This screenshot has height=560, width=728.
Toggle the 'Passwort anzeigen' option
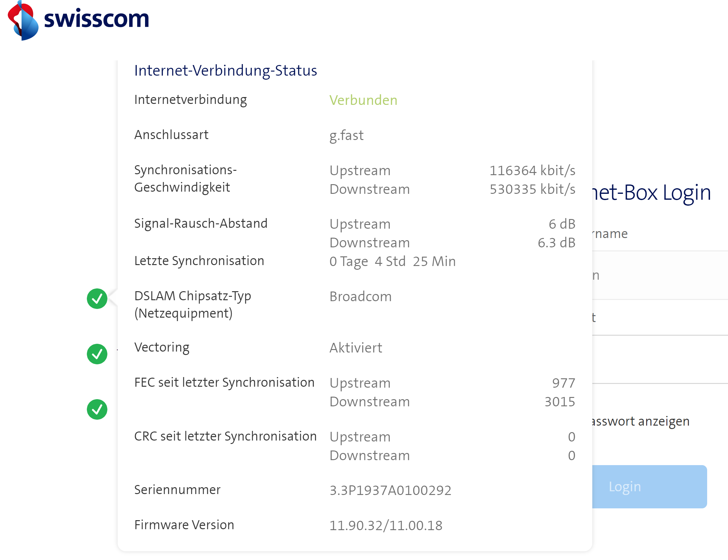pyautogui.click(x=640, y=421)
